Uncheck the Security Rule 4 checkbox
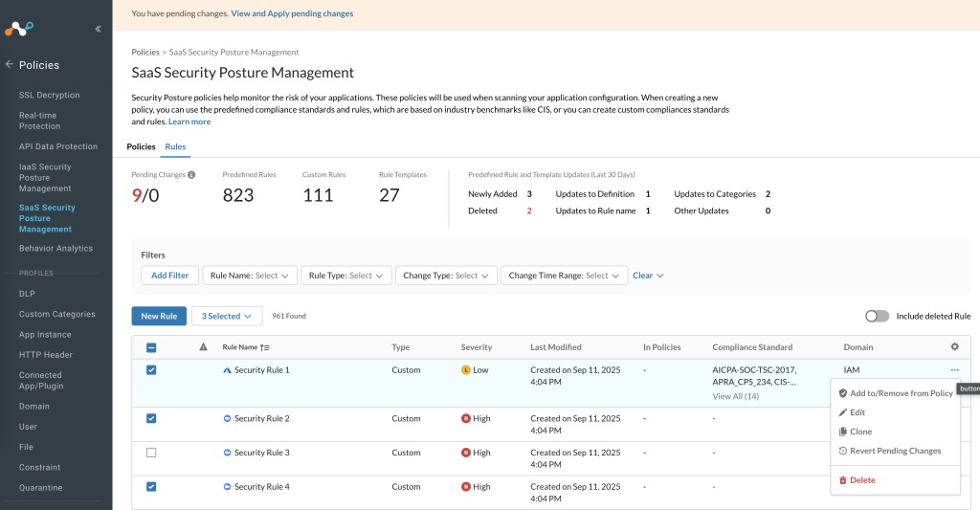Image resolution: width=980 pixels, height=510 pixels. pos(151,487)
